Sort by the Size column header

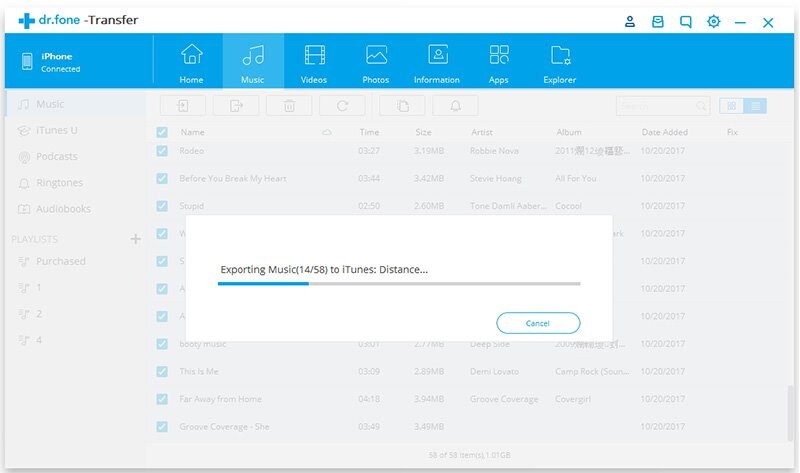pyautogui.click(x=423, y=132)
